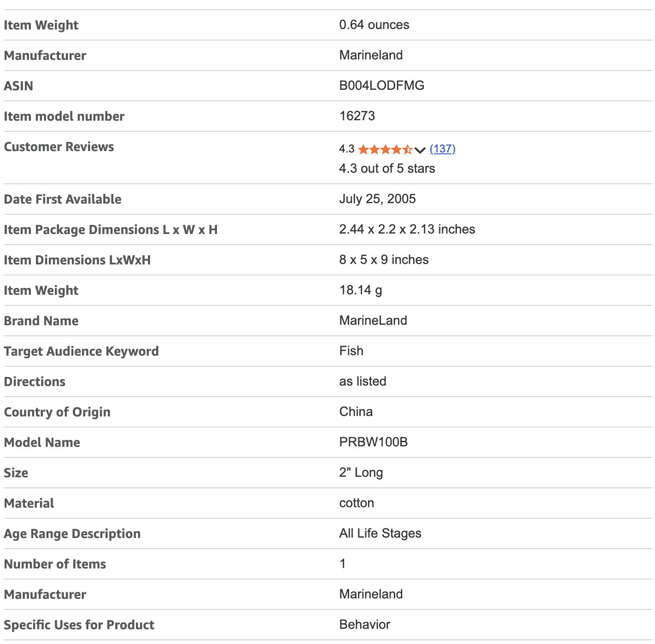Click the Brand Name value MarineLand
Viewport: 655px width, 644px height.
(x=373, y=321)
